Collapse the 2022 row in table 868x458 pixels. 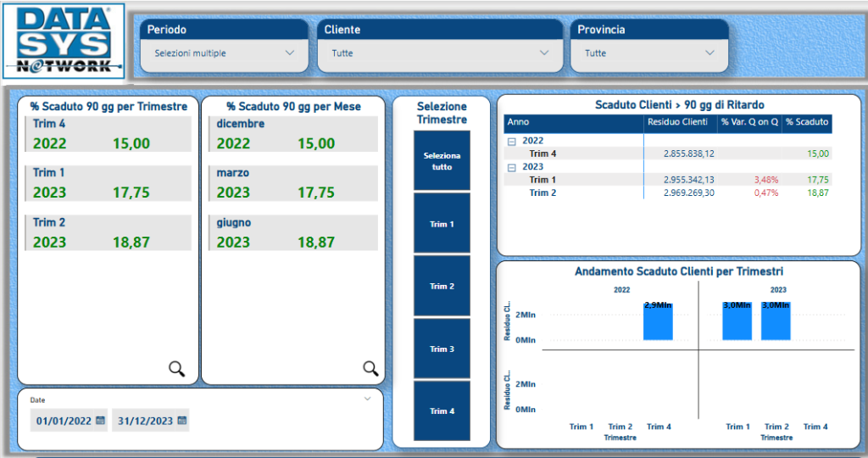(x=512, y=141)
